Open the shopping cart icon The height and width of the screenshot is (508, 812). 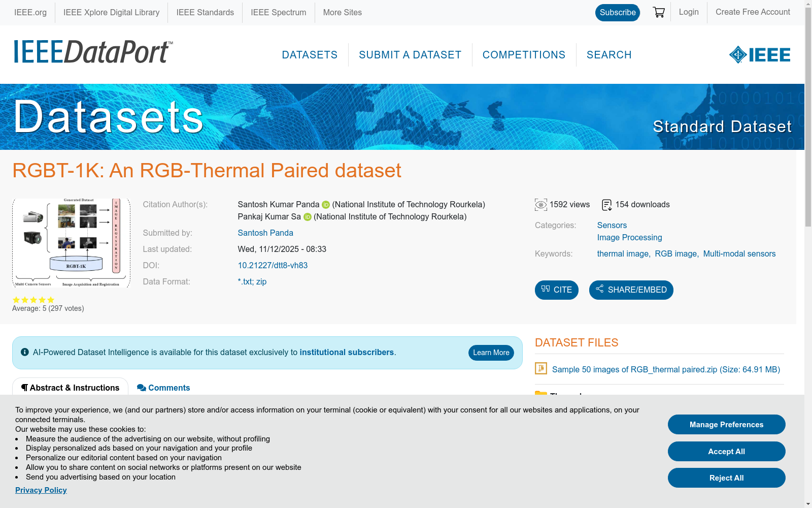click(659, 12)
